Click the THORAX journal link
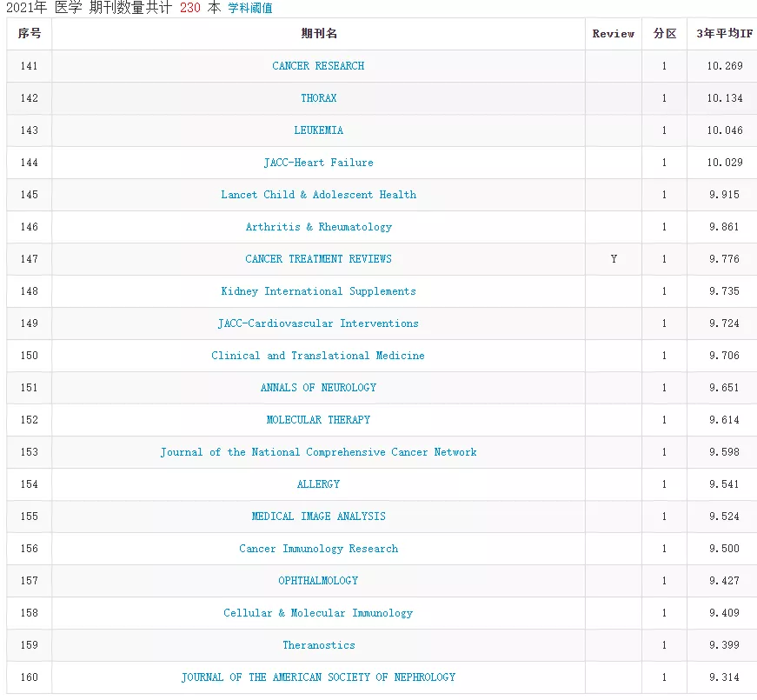This screenshot has width=757, height=700. [318, 98]
